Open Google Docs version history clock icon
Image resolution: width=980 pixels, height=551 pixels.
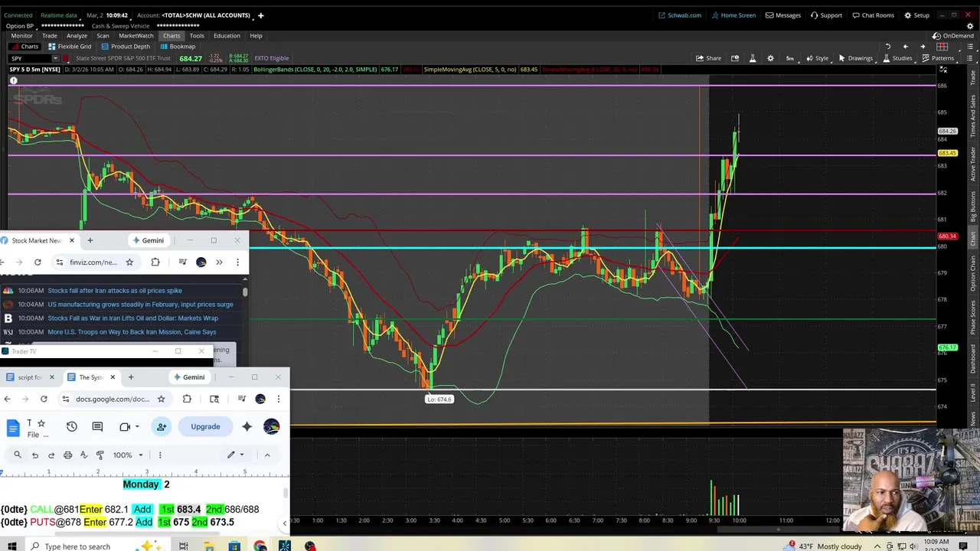[x=71, y=426]
